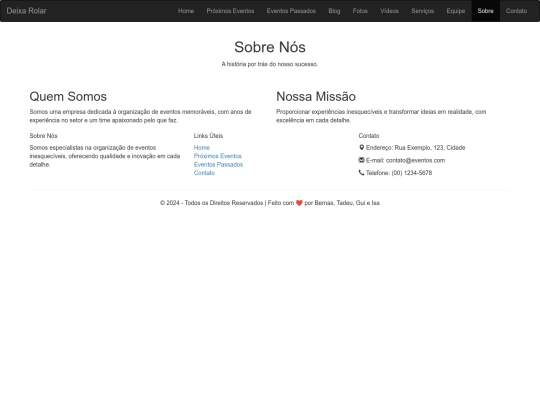Visit the Blog page

tap(334, 11)
